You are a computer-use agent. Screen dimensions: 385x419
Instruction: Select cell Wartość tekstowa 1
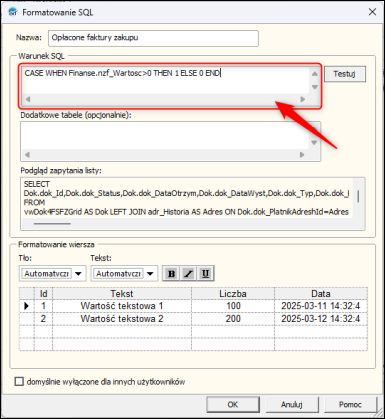tap(122, 306)
